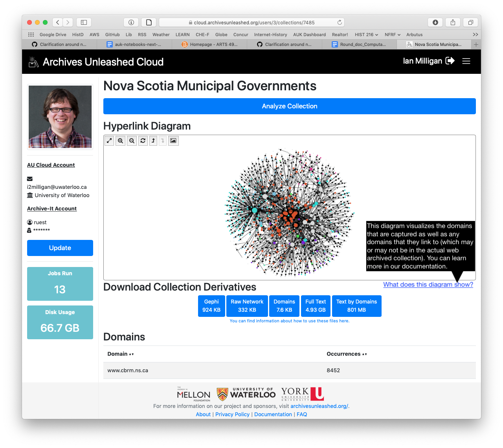
Task: Save diagram as image icon
Action: tap(173, 141)
